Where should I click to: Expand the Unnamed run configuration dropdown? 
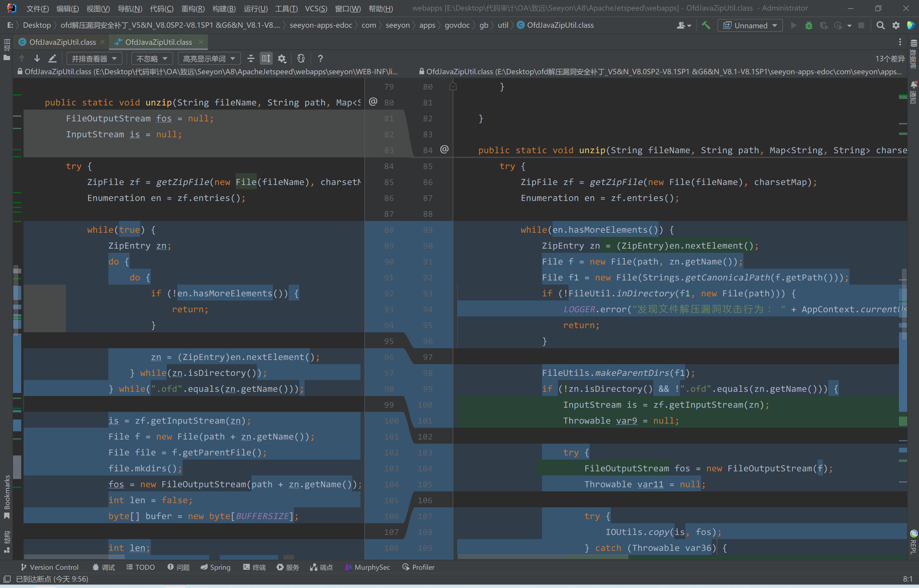pos(750,25)
